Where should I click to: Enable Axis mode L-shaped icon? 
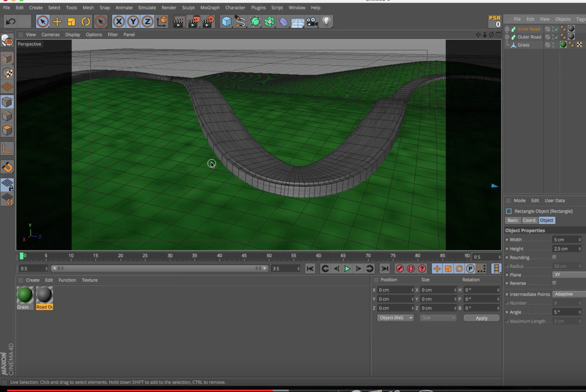point(7,149)
